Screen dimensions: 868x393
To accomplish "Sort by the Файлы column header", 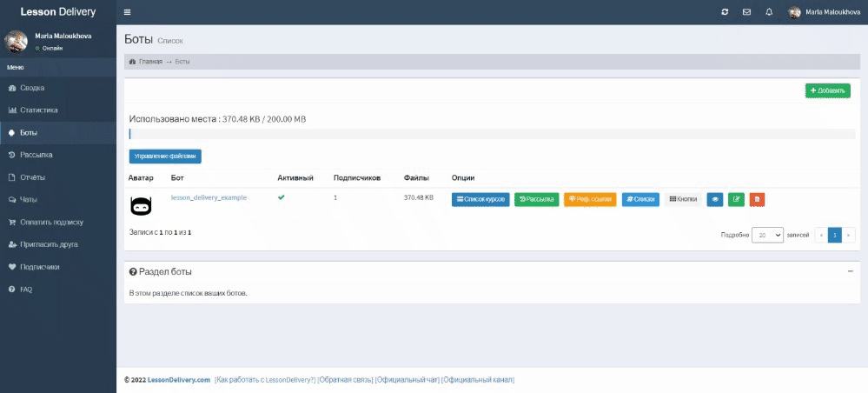I will pos(414,178).
